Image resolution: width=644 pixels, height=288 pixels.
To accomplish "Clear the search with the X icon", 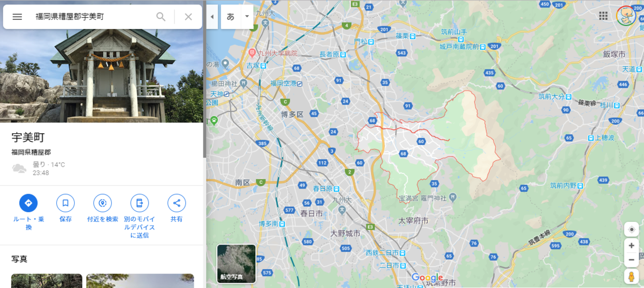I will click(188, 17).
